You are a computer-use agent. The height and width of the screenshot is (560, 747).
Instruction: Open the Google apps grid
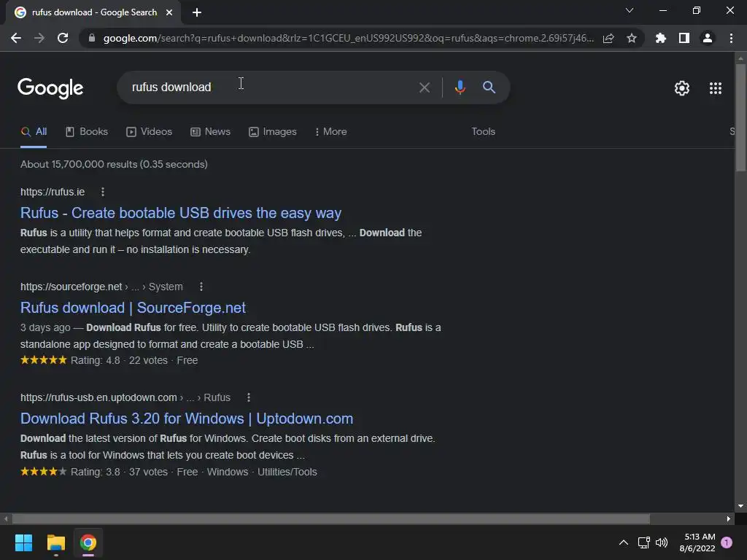coord(716,88)
